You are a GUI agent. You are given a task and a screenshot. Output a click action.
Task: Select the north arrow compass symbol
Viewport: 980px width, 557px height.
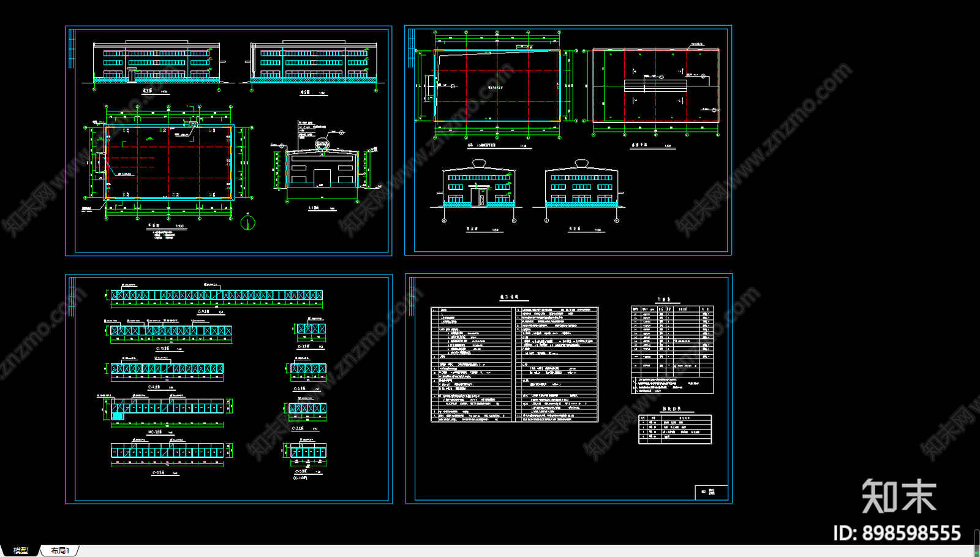point(247,222)
